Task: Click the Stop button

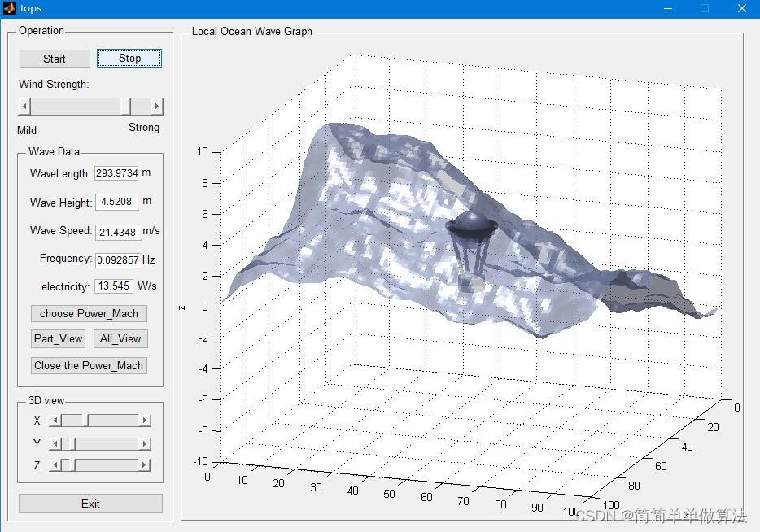Action: (x=129, y=58)
